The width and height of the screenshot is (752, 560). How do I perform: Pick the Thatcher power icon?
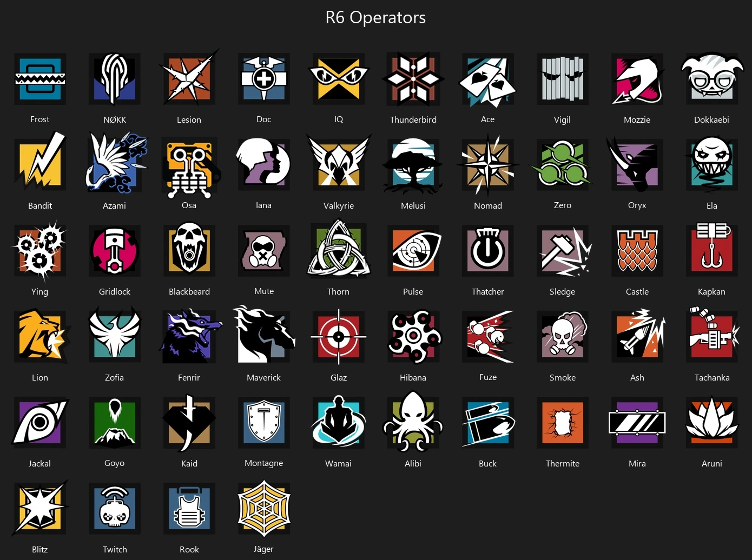coord(488,251)
